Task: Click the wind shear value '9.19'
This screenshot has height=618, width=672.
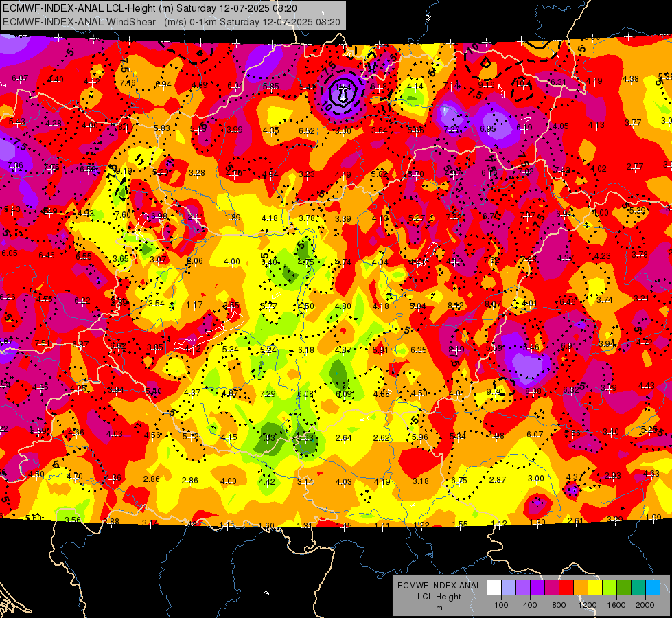Action: tap(124, 171)
